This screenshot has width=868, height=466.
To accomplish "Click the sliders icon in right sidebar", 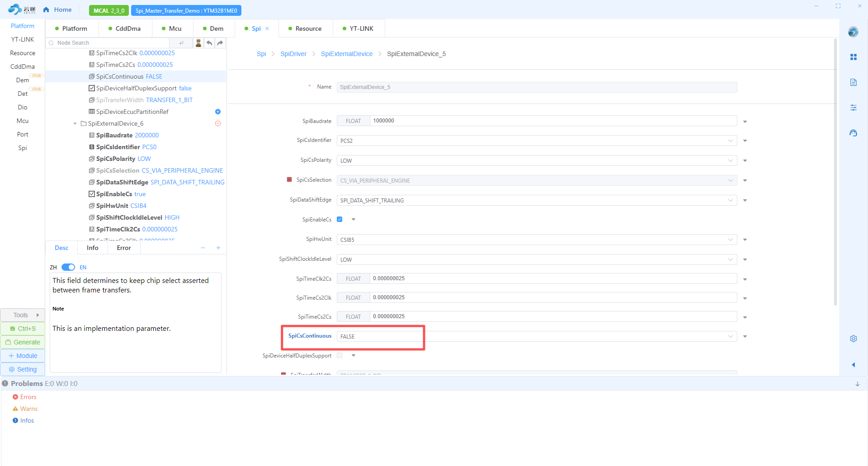I will [853, 108].
